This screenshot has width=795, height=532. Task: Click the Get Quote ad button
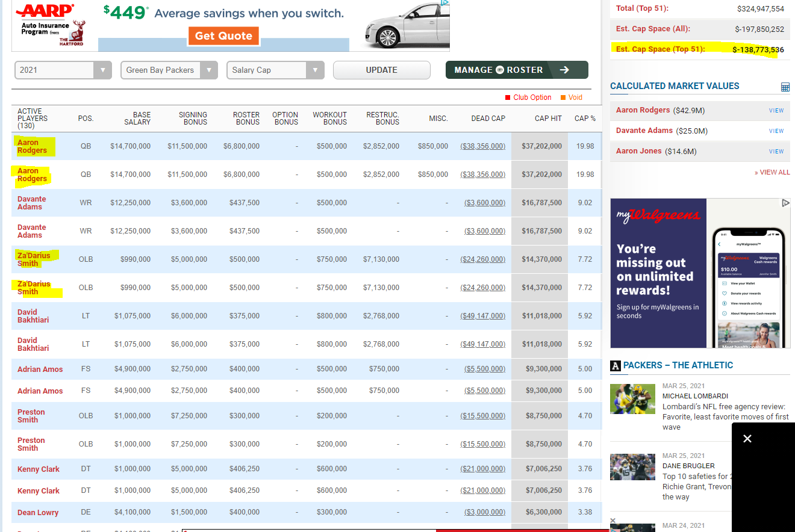[x=223, y=36]
